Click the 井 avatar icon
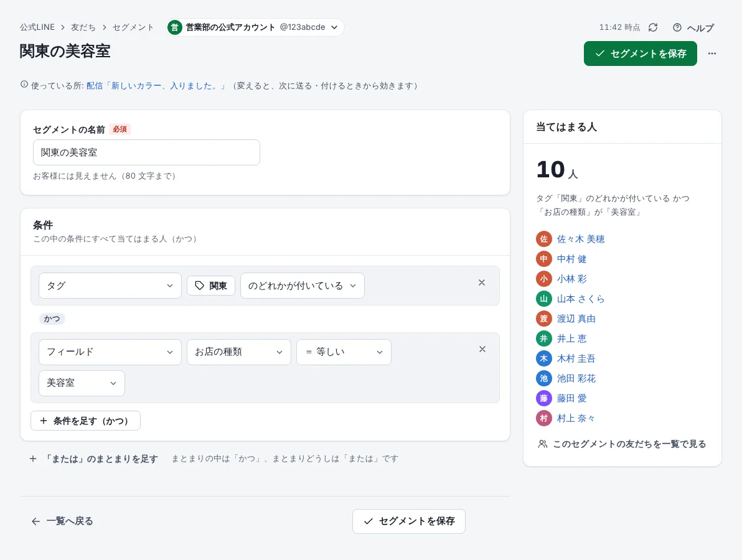 click(x=543, y=338)
